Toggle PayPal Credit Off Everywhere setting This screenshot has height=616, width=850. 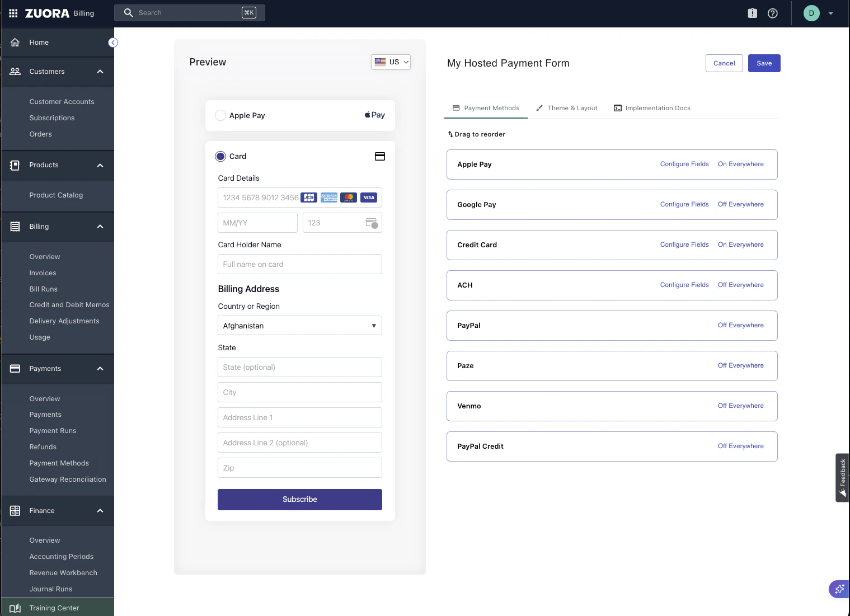pos(741,446)
